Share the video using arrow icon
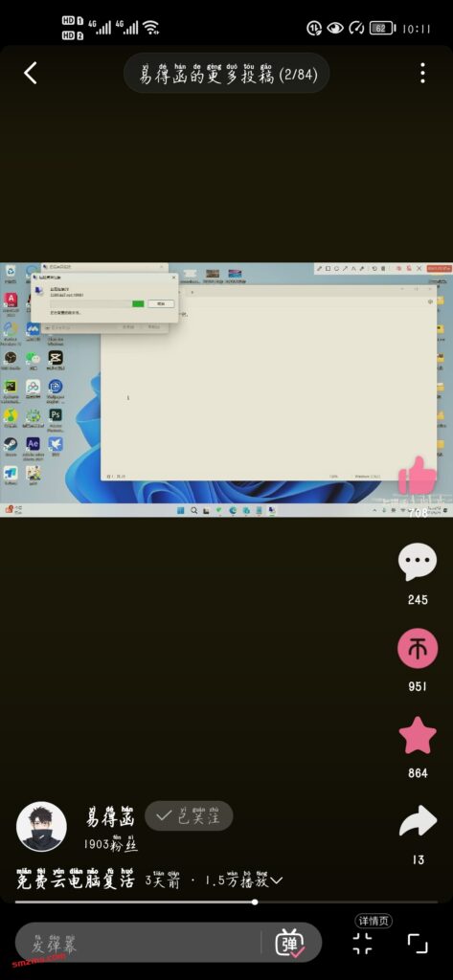The height and width of the screenshot is (980, 453). click(418, 822)
